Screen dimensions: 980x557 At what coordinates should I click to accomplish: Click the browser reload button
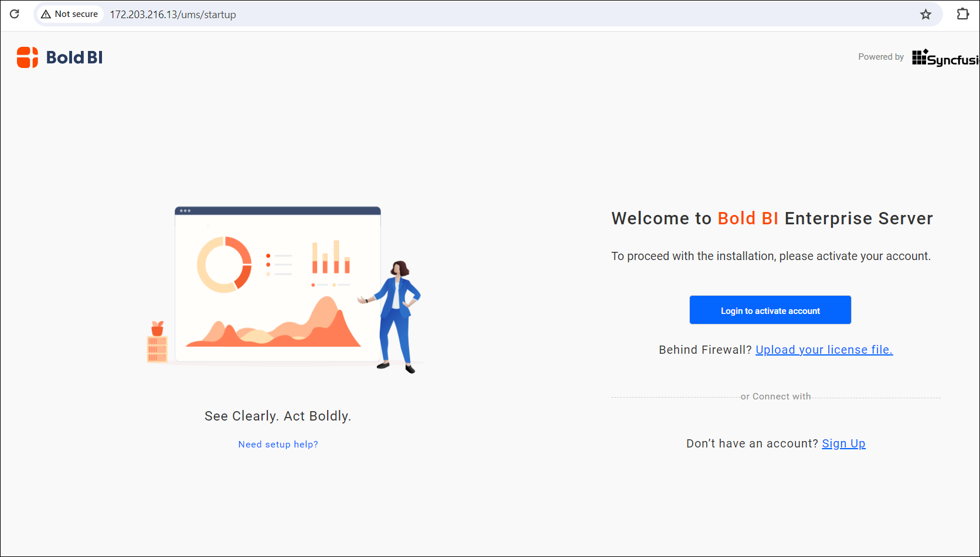[x=15, y=14]
